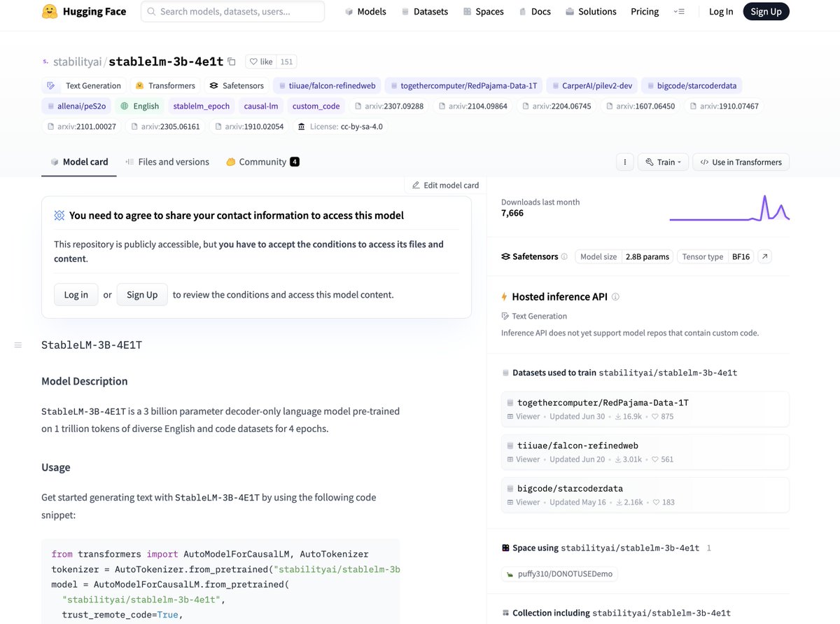
Task: Select the stablelm_epoch tag
Action: point(202,106)
